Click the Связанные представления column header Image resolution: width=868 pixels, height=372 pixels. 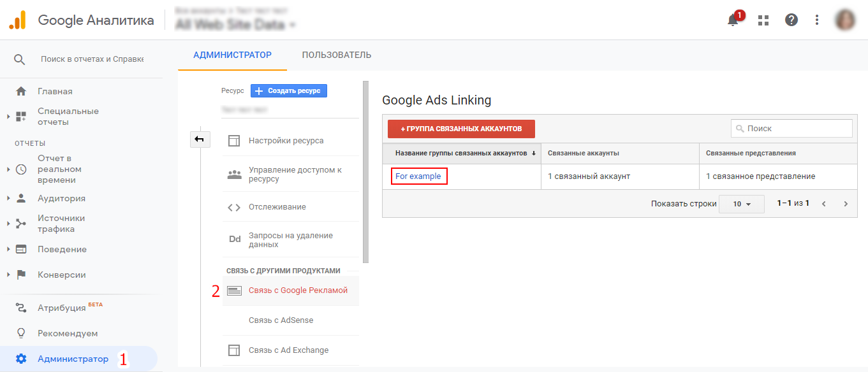click(x=778, y=154)
